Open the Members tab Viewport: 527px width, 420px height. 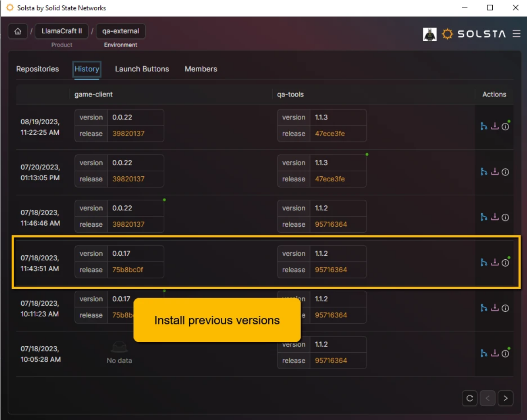201,69
